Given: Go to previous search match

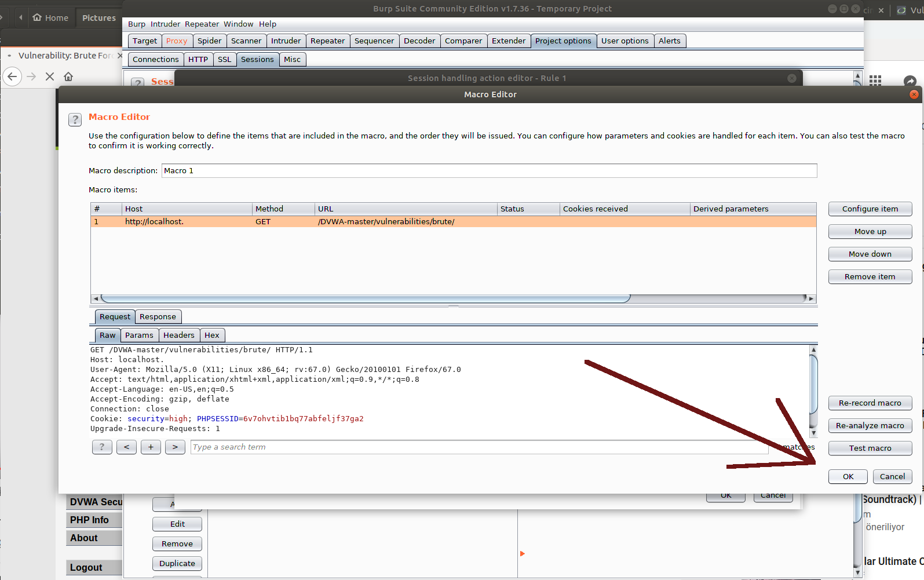Looking at the screenshot, I should [126, 447].
